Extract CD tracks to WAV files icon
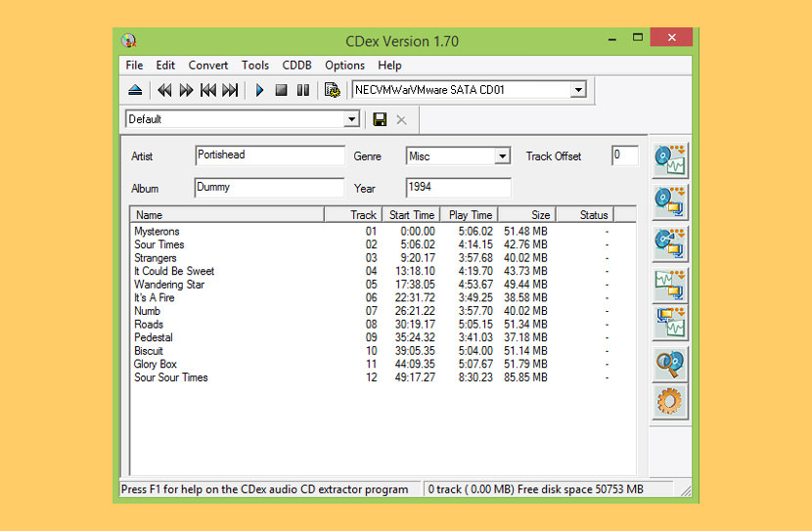 [x=669, y=160]
